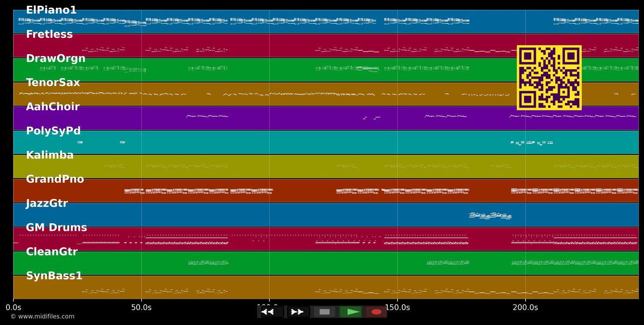Select the GrandPno track label
Screen dimensions: 644x325
click(55, 179)
